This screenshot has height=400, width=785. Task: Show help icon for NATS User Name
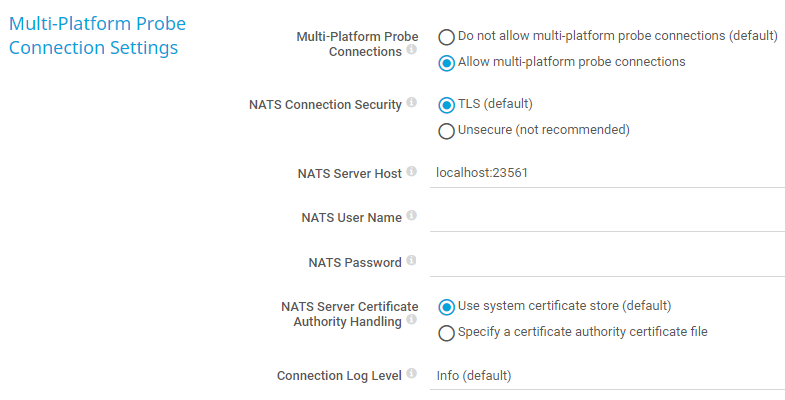tap(412, 216)
